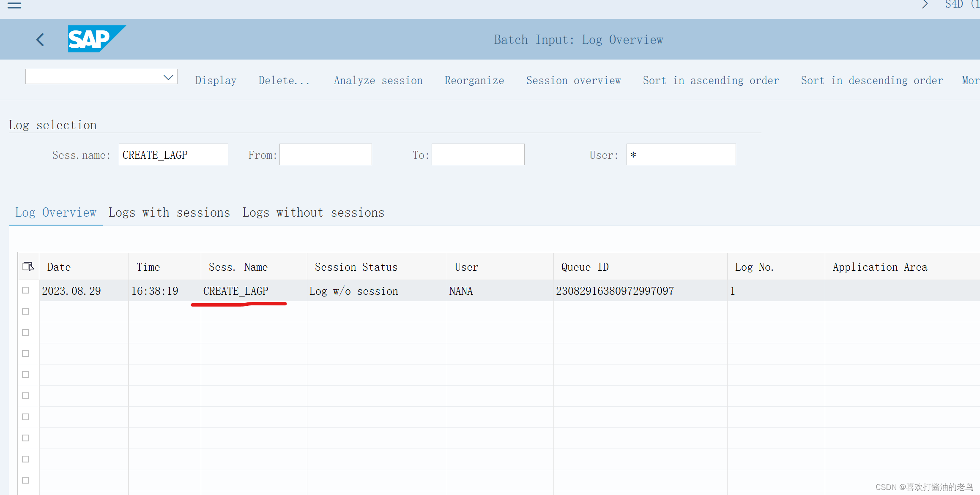Click the select-all rows icon in table header
This screenshot has height=495, width=980.
tap(28, 267)
